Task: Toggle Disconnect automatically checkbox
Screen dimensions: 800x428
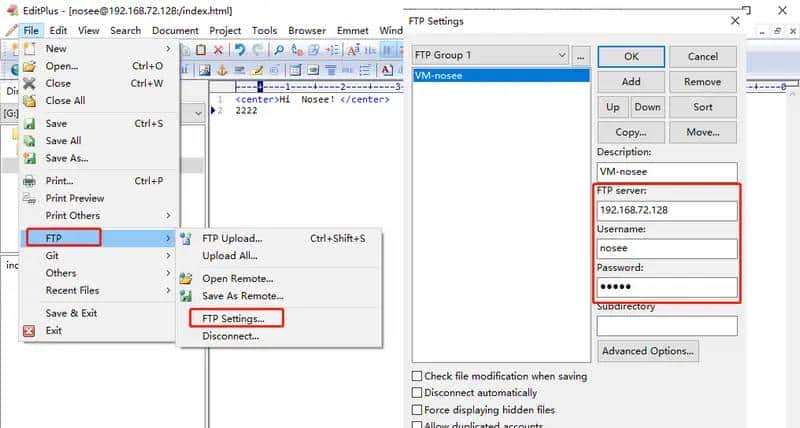Action: [x=417, y=393]
